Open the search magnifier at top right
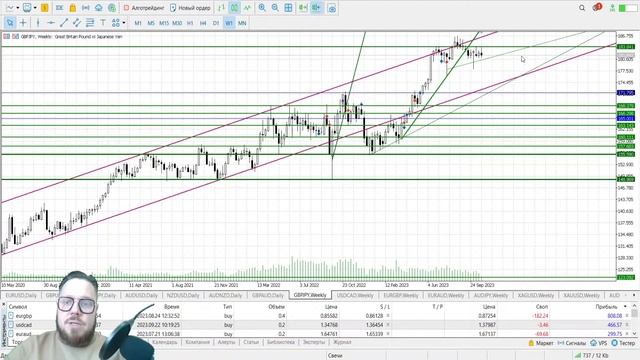 tap(582, 8)
